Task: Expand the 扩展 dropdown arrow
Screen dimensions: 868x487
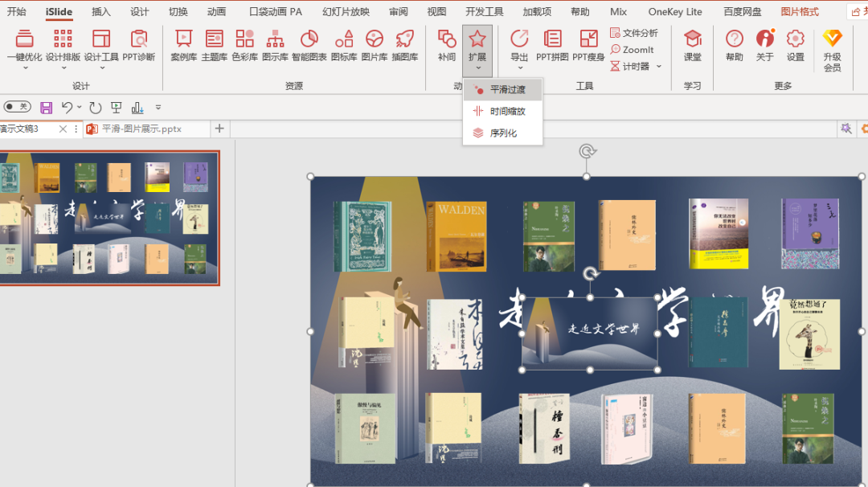Action: [477, 68]
